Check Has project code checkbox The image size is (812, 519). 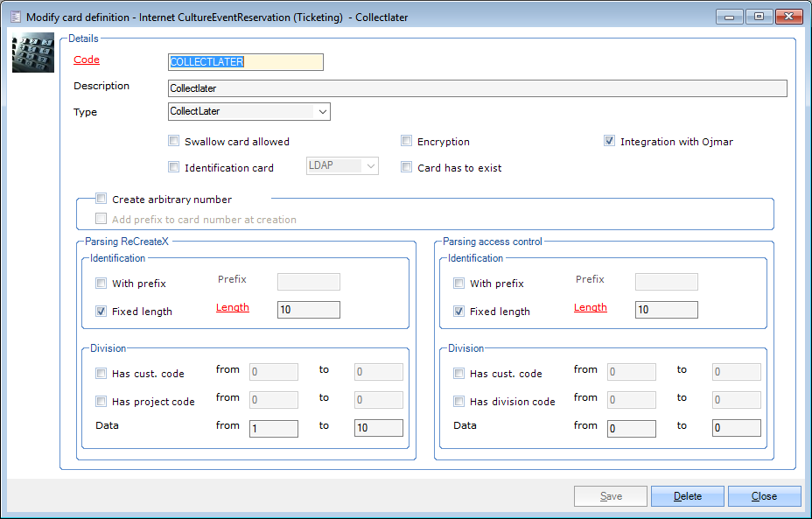point(101,401)
